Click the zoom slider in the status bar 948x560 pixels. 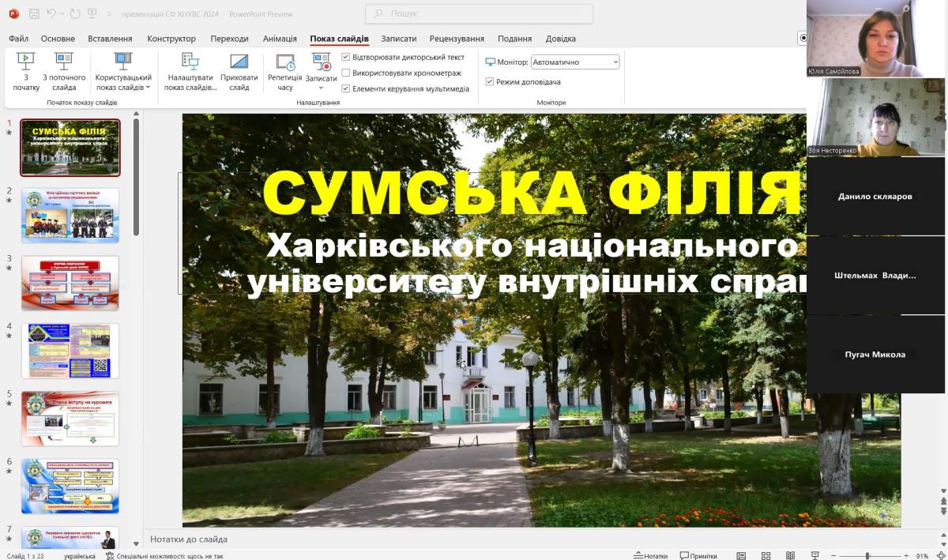coord(867,556)
